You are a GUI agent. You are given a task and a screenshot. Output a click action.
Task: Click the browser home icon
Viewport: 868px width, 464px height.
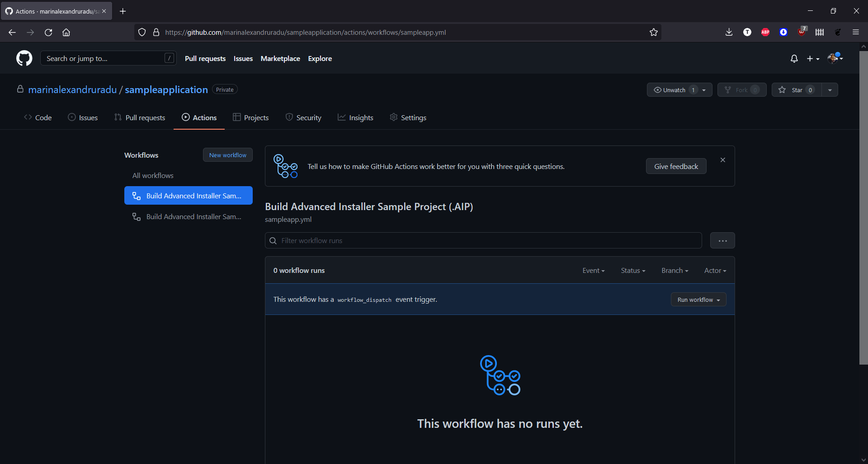click(x=66, y=32)
